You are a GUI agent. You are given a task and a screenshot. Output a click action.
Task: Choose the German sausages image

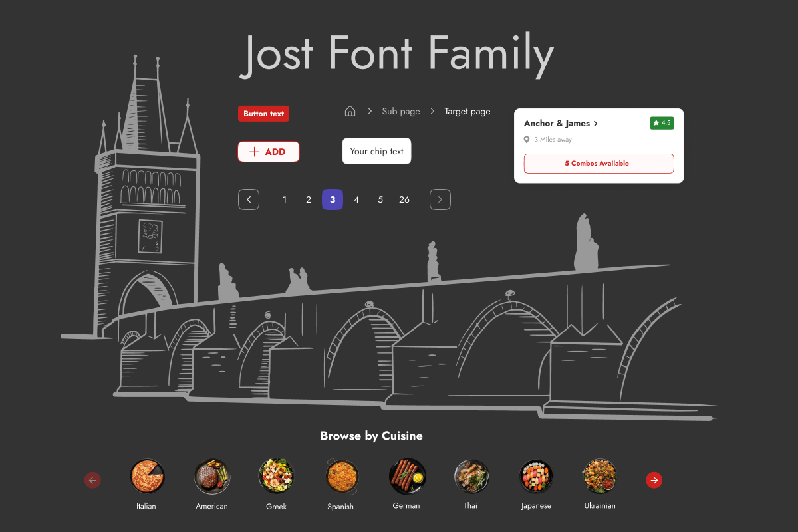(x=407, y=476)
